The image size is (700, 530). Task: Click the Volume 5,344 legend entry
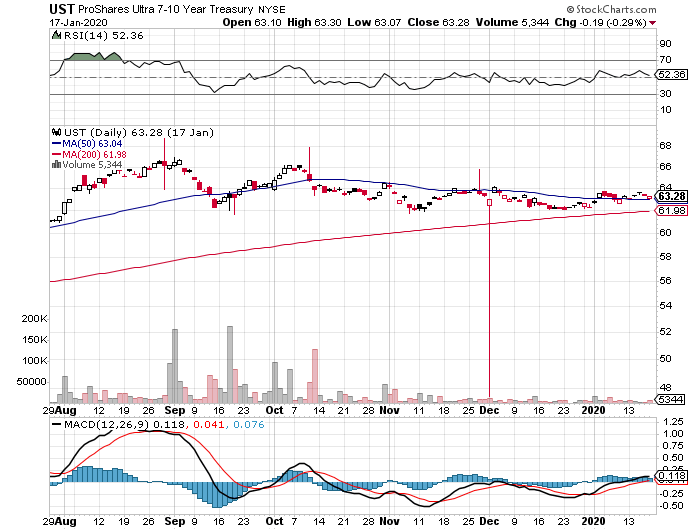(x=92, y=164)
